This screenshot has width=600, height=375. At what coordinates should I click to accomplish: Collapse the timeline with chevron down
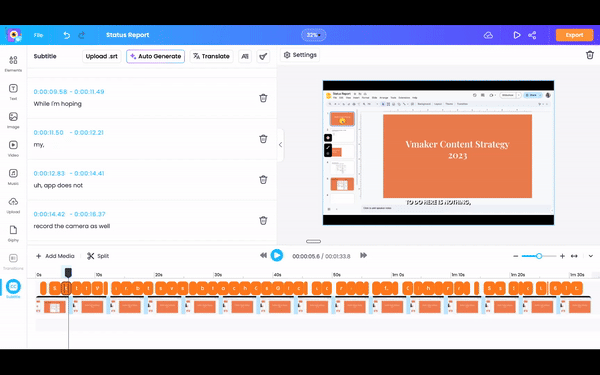pos(591,256)
